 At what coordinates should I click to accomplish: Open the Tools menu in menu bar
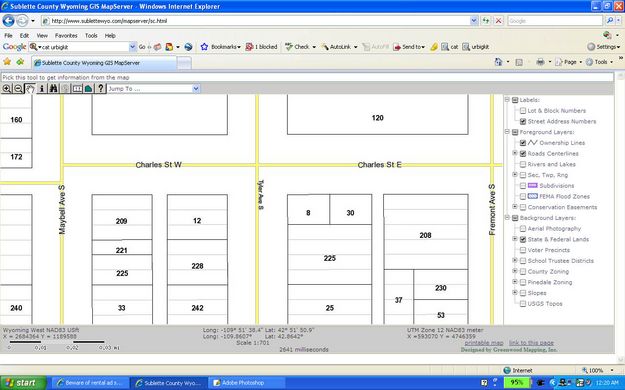pos(91,35)
